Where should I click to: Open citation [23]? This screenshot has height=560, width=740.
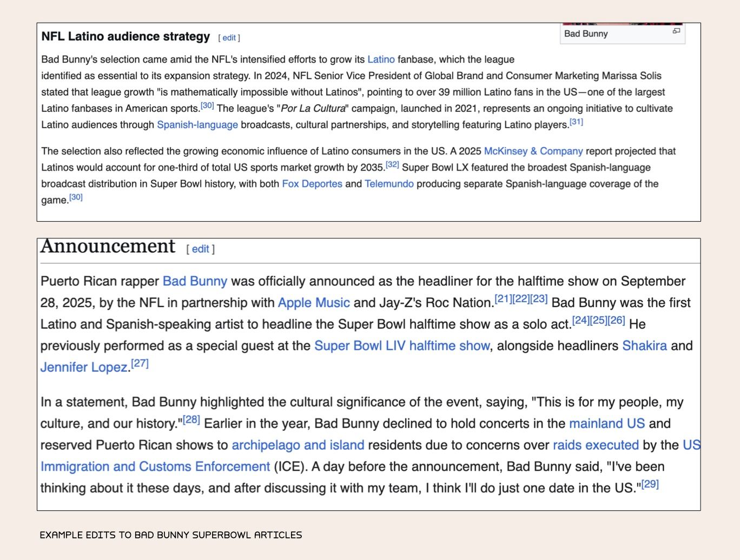coord(539,299)
